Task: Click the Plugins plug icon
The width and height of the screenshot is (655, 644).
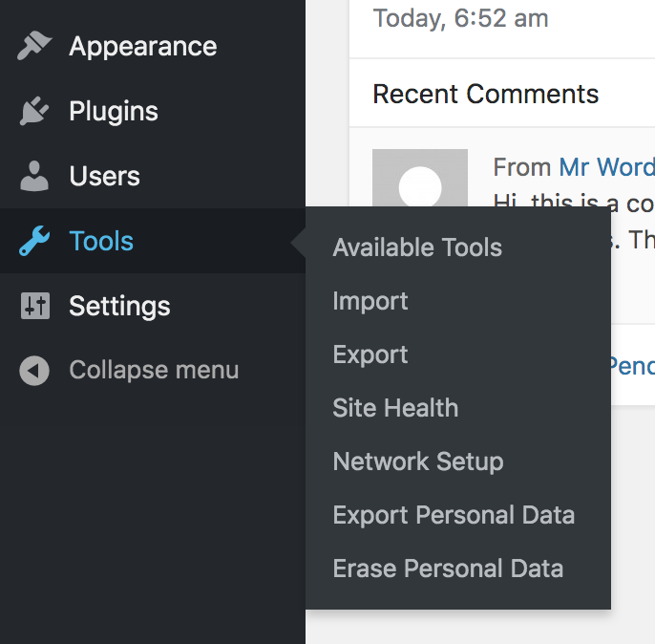Action: (x=34, y=112)
